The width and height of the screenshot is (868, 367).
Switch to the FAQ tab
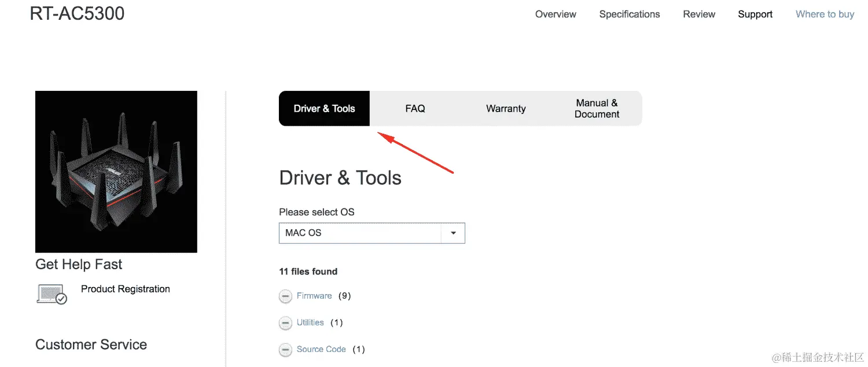point(415,108)
